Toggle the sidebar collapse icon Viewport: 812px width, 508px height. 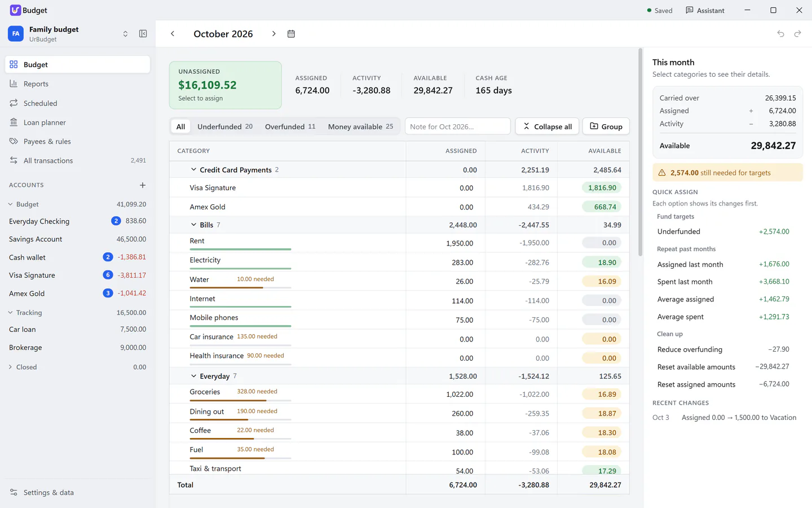coord(143,34)
